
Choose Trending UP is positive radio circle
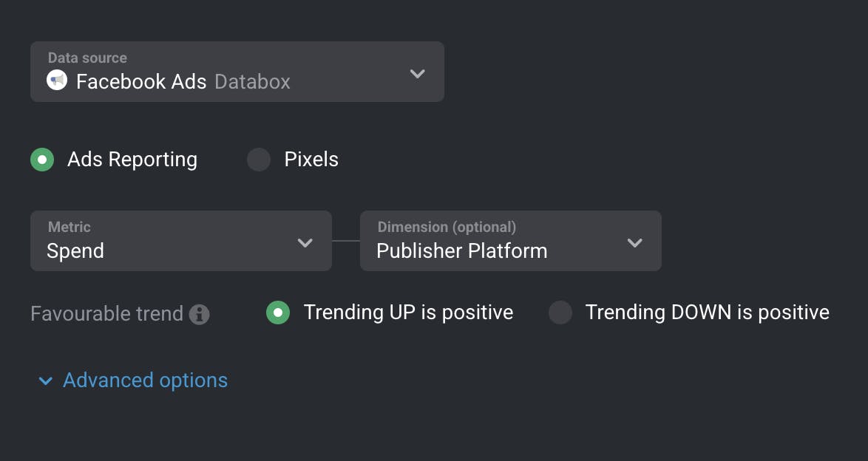coord(278,313)
